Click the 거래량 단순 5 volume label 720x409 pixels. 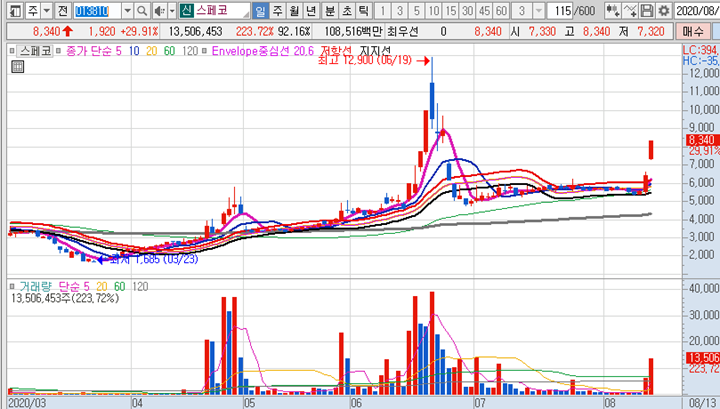(x=54, y=286)
